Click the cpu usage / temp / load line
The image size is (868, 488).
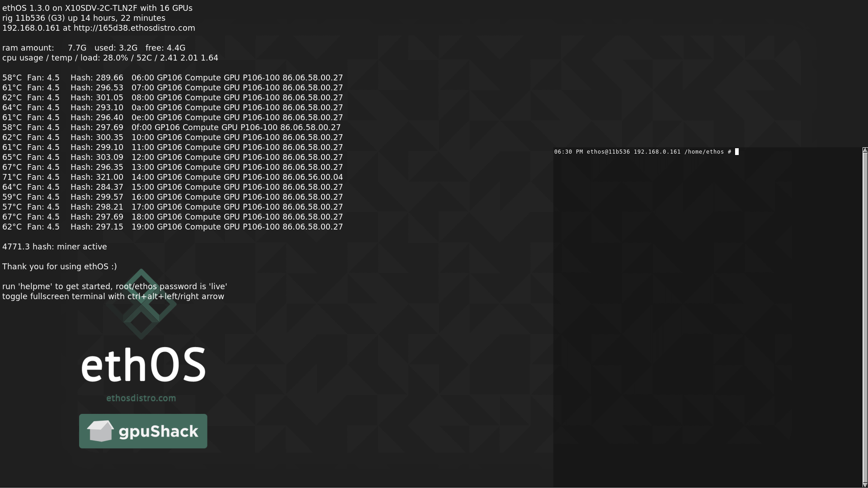coord(110,58)
